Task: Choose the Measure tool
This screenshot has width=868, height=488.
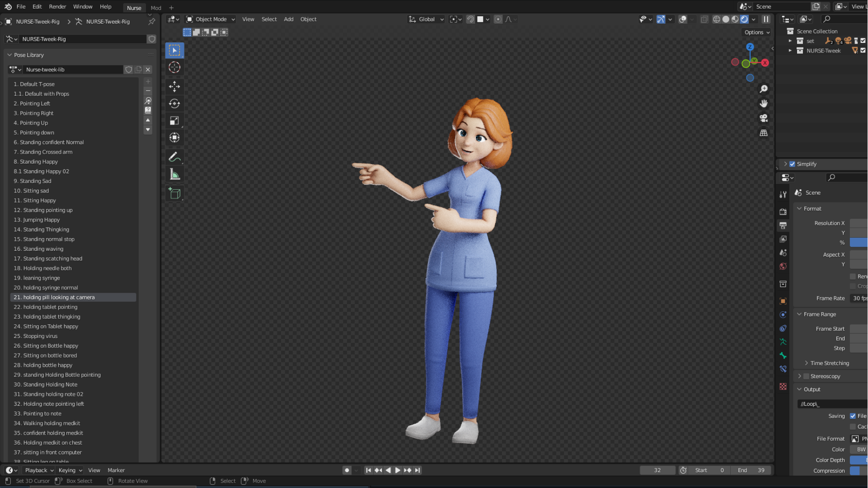Action: [174, 174]
